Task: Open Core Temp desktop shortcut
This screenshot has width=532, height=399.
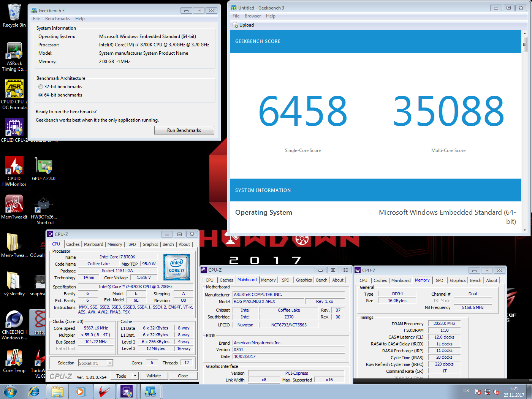Action: [14, 361]
